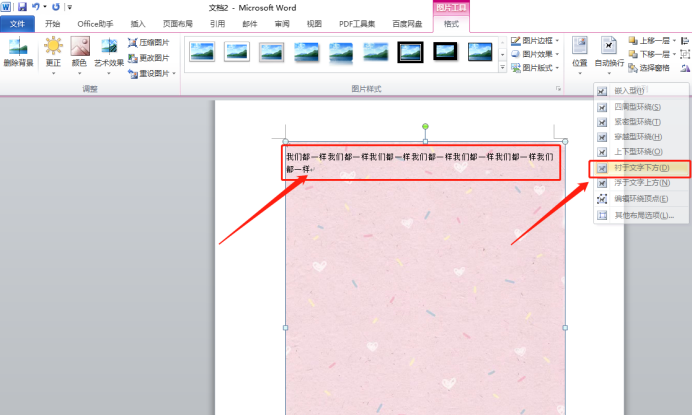Click Send Backward (下移一层)
The height and width of the screenshot is (416, 692).
pyautogui.click(x=649, y=54)
